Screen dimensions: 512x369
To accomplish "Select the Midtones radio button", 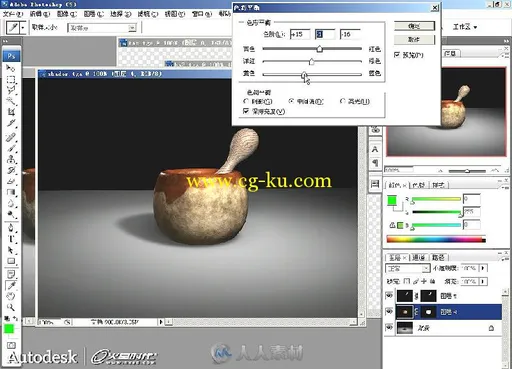I will (x=291, y=101).
